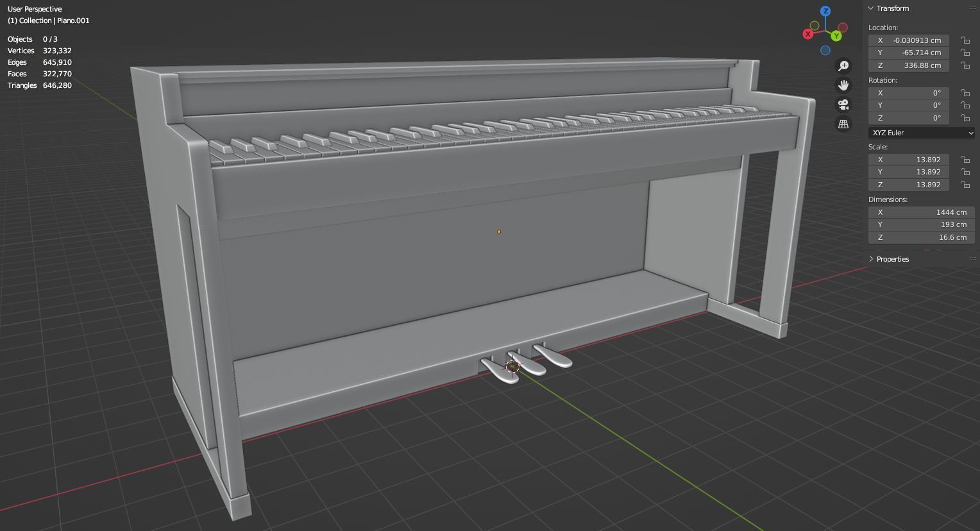Lock Scale X value
The width and height of the screenshot is (980, 531).
[x=965, y=160]
